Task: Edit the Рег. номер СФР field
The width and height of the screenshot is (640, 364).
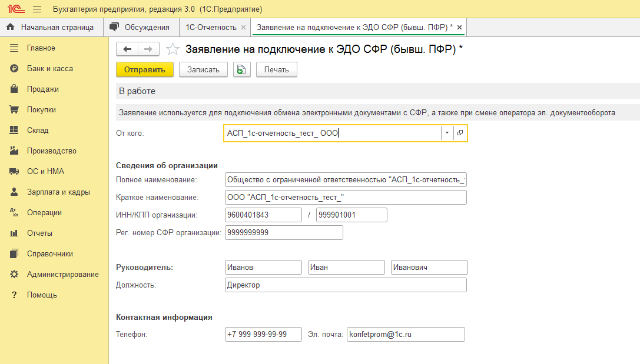Action: [x=284, y=232]
